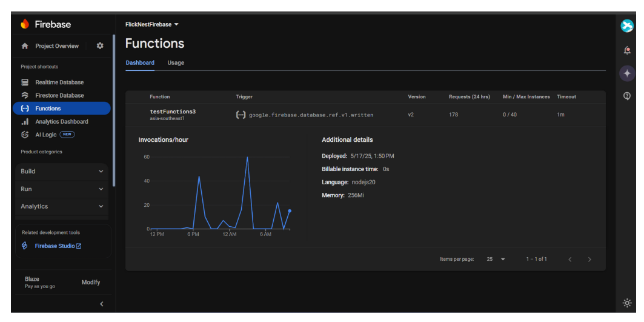This screenshot has height=322, width=644.
Task: Collapse the sidebar with the chevron
Action: pyautogui.click(x=102, y=304)
